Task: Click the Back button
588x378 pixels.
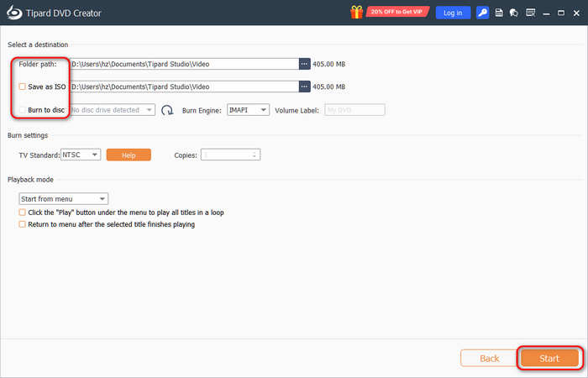Action: pyautogui.click(x=490, y=359)
